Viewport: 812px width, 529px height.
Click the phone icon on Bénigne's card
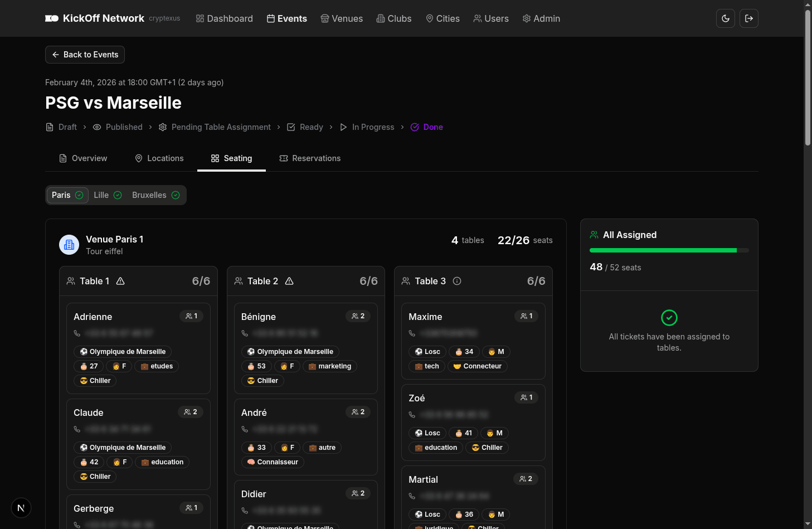pos(245,333)
